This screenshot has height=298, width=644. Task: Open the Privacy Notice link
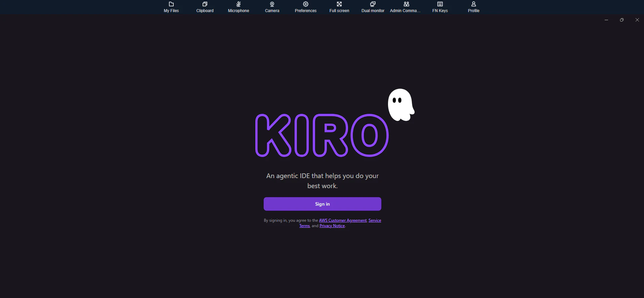(x=332, y=226)
